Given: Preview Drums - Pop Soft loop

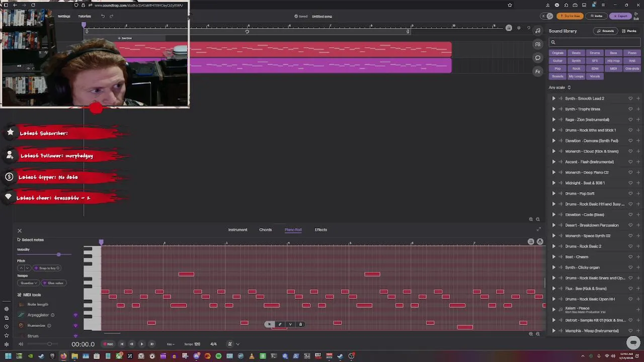Looking at the screenshot, I should click(554, 194).
